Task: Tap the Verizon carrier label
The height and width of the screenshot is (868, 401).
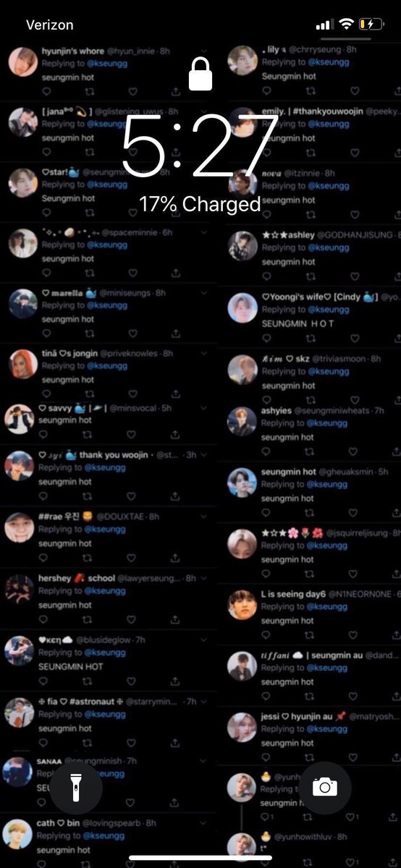Action: pyautogui.click(x=50, y=25)
